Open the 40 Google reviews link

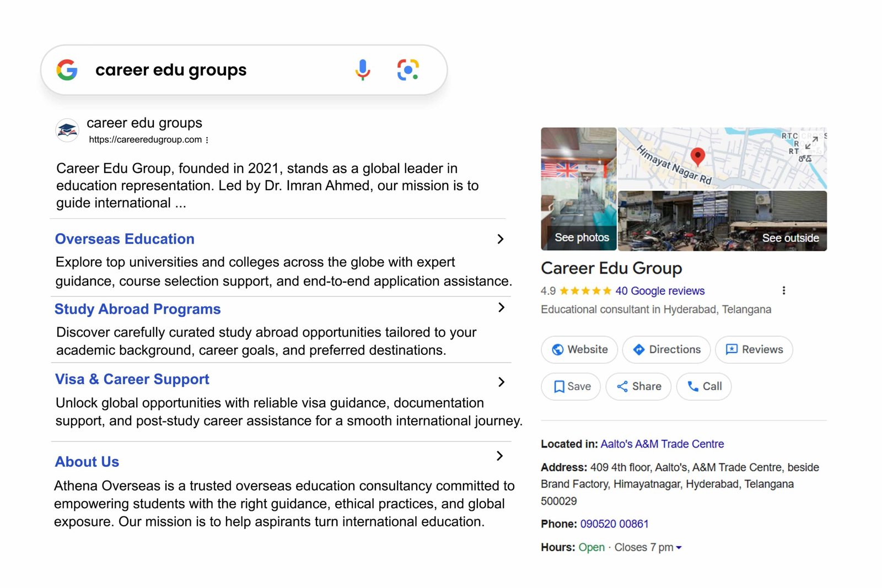[x=660, y=291]
